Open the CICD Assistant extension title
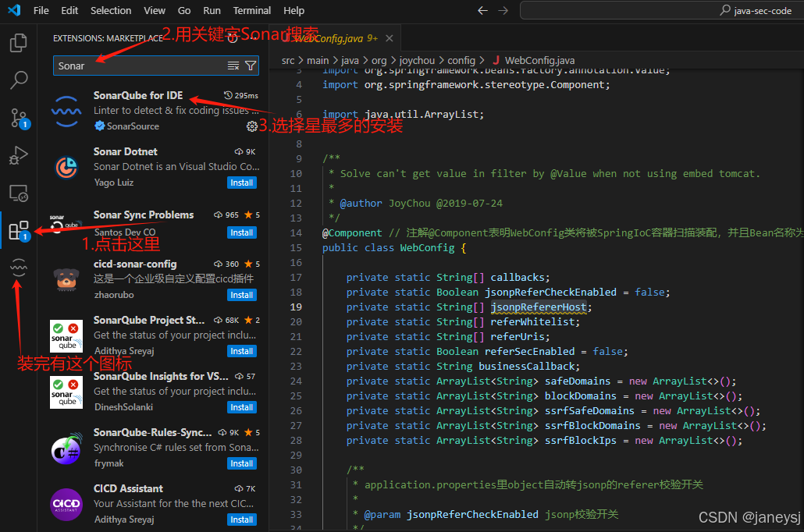The height and width of the screenshot is (532, 804). [x=128, y=488]
